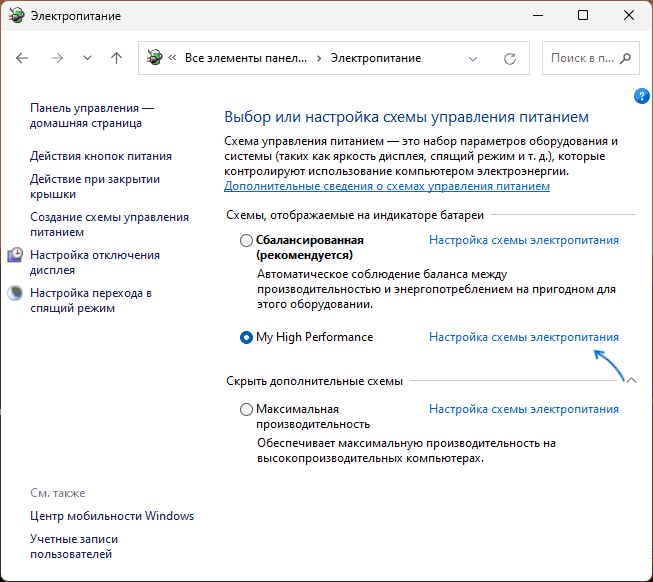Open plan settings for My High Performance
The image size is (653, 582).
pyautogui.click(x=524, y=337)
